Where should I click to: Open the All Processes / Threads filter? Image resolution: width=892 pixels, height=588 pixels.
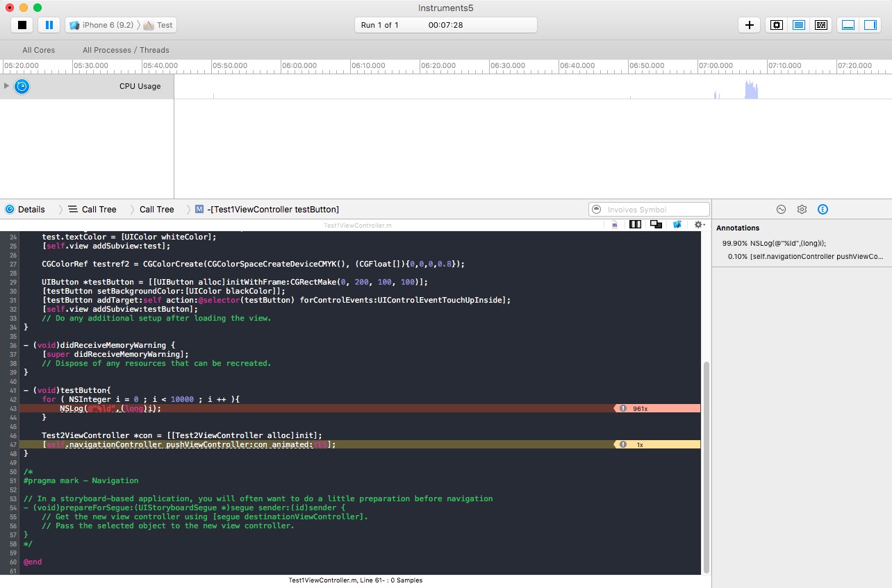126,50
